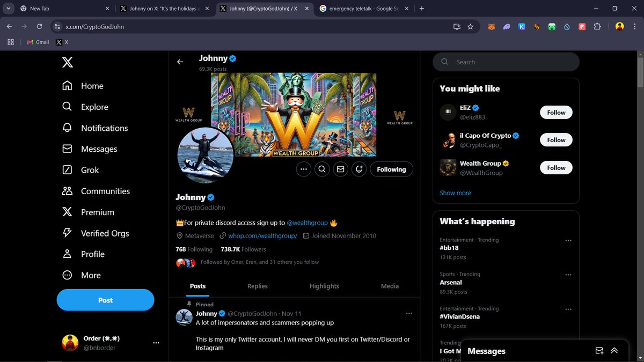The height and width of the screenshot is (362, 644).
Task: Open Chrome three-dot menu
Action: point(635,26)
